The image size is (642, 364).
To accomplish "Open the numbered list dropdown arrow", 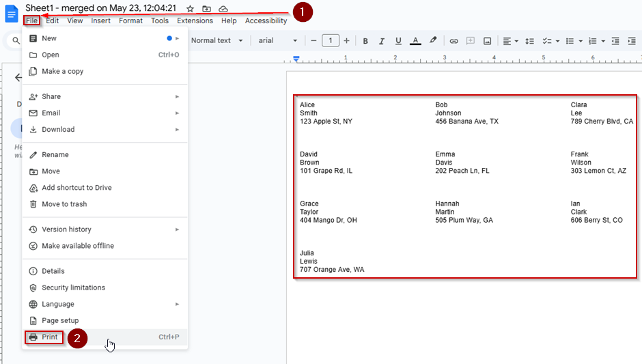I will pyautogui.click(x=603, y=41).
